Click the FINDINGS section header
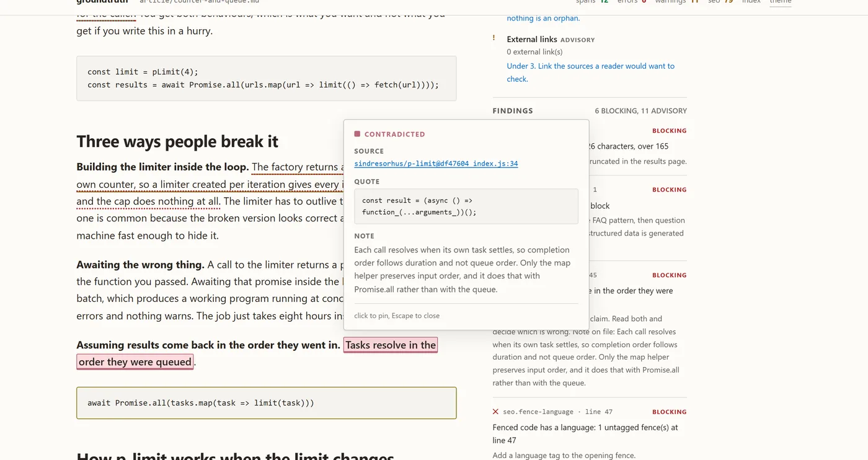 (513, 111)
